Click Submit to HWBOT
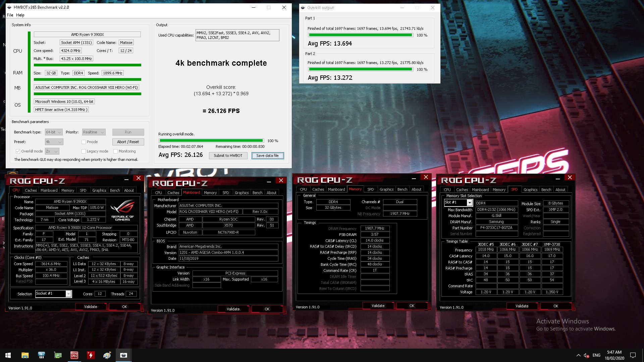Screen dimensions: 644x362 click(228, 156)
